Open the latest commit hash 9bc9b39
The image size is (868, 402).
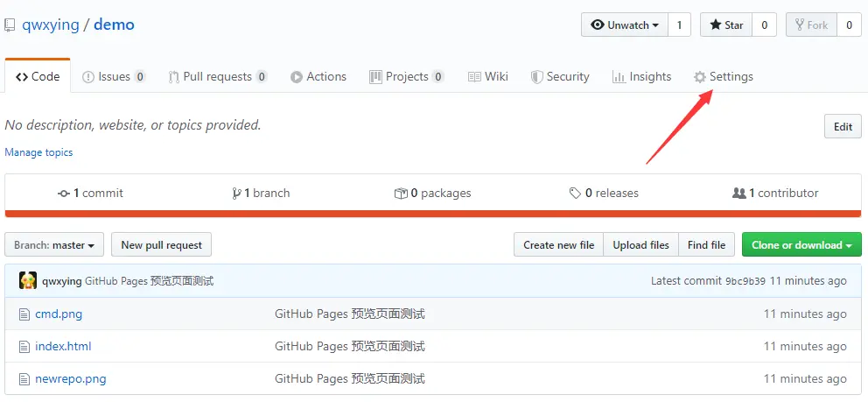[745, 281]
